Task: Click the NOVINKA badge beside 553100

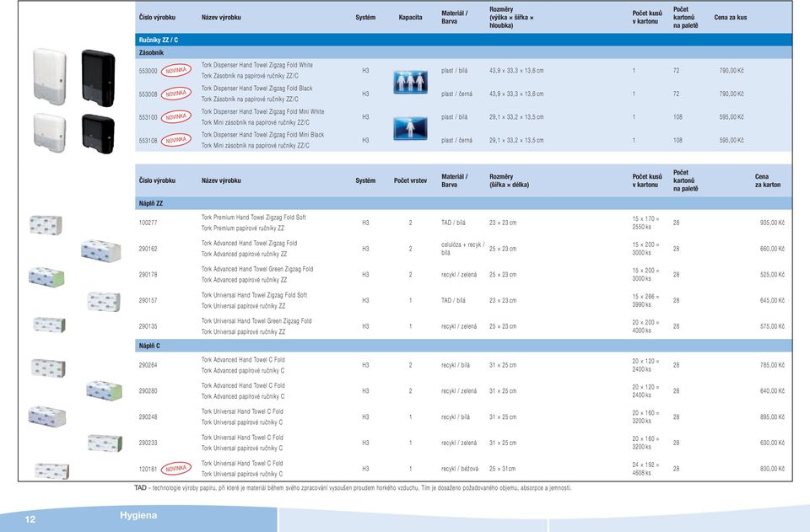Action: click(176, 116)
